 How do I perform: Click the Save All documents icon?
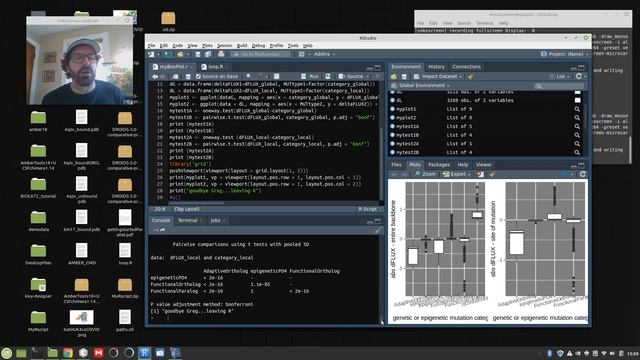tap(208, 54)
